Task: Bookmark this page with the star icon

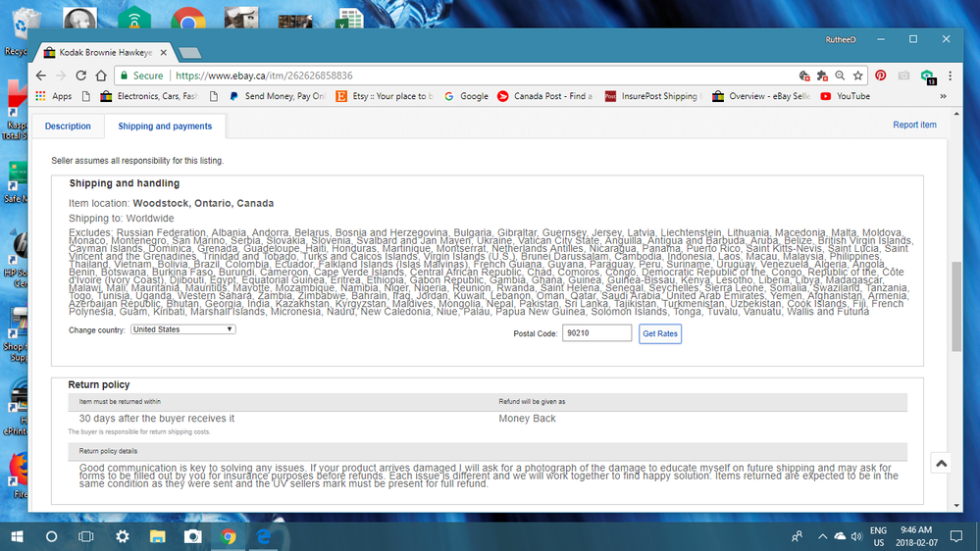Action: point(858,75)
